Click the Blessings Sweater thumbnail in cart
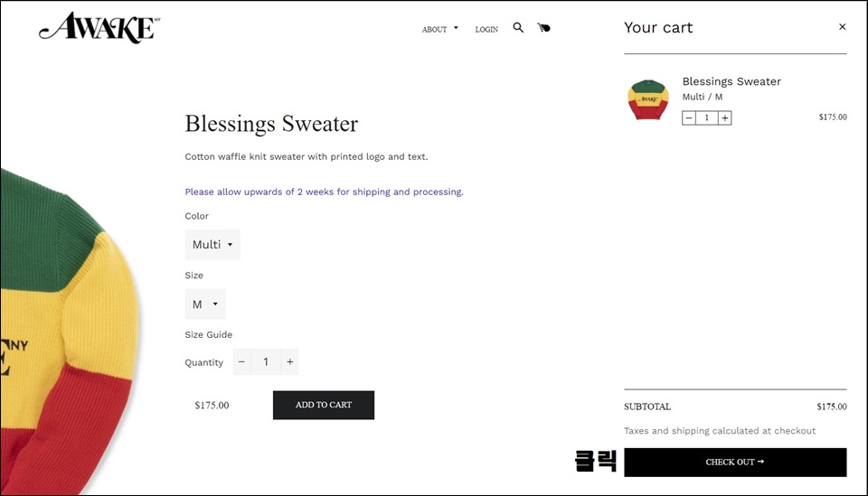868x496 pixels. click(x=647, y=99)
